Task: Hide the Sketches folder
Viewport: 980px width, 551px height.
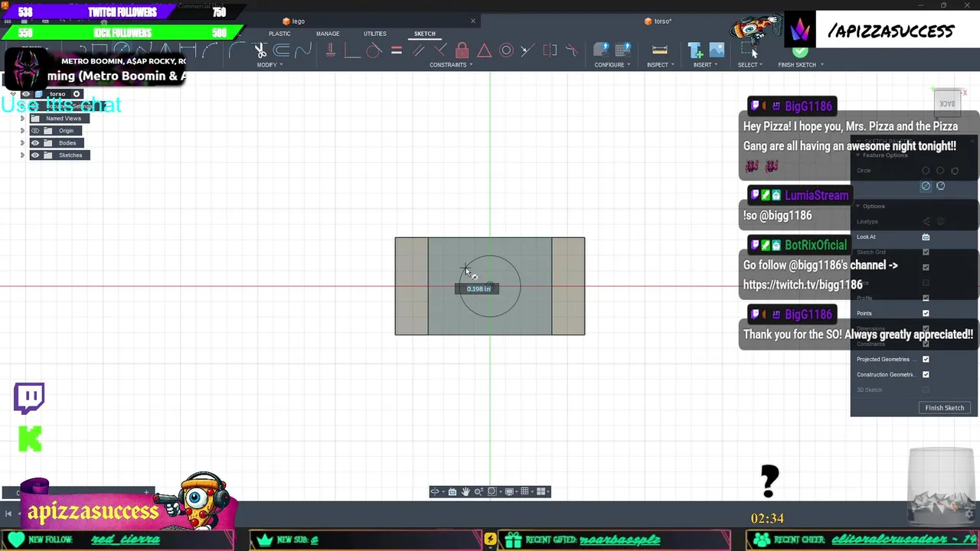Action: [x=34, y=155]
